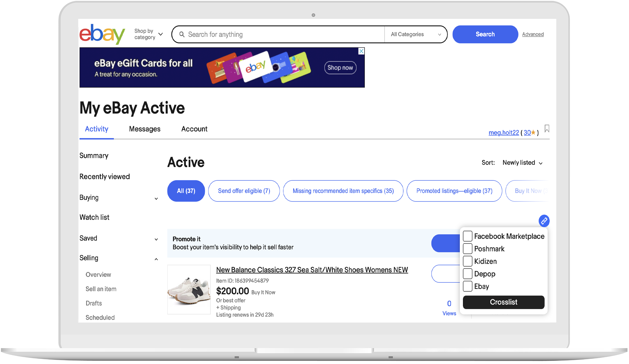629x364 pixels.
Task: Select the Send offer eligible filter
Action: [244, 191]
